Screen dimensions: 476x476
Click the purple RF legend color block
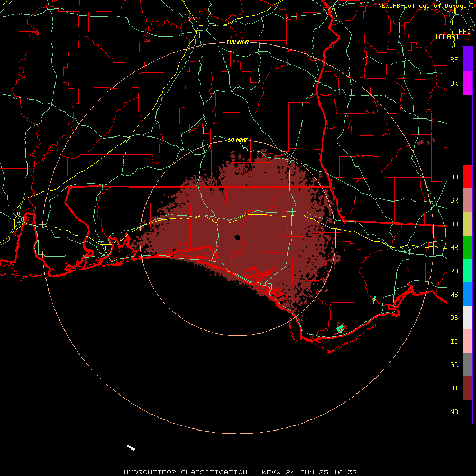click(467, 59)
